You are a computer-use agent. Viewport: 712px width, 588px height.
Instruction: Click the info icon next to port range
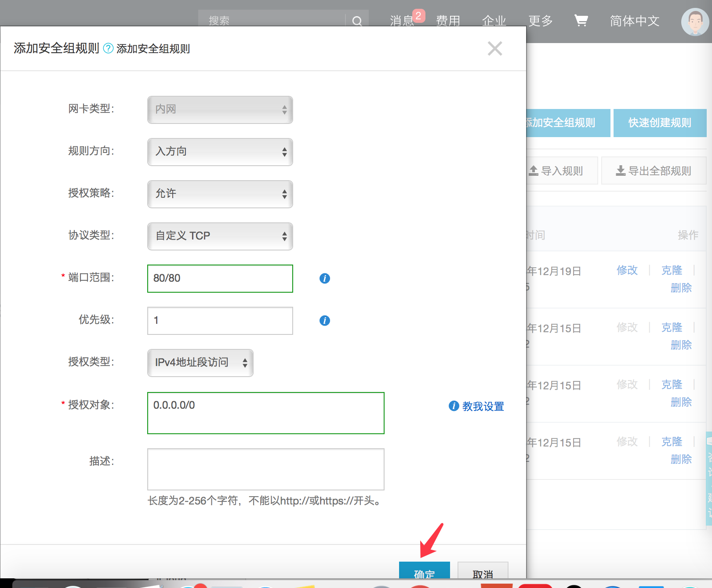pyautogui.click(x=324, y=278)
